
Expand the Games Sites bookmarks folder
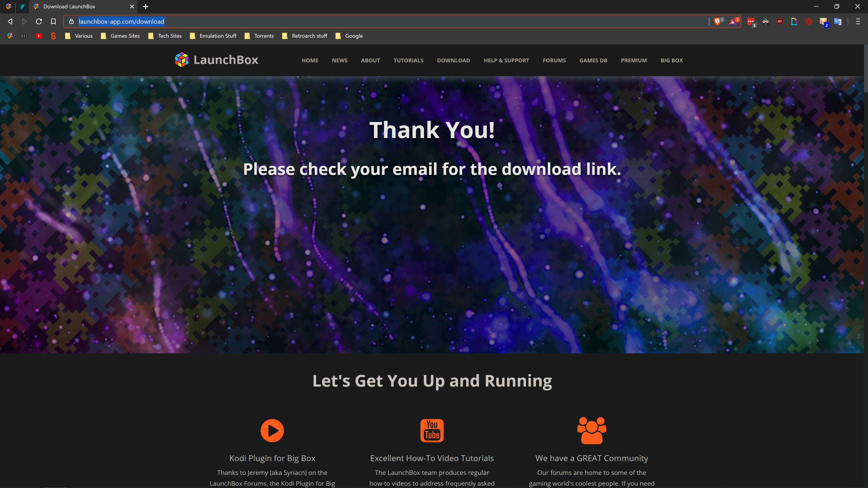coord(120,36)
